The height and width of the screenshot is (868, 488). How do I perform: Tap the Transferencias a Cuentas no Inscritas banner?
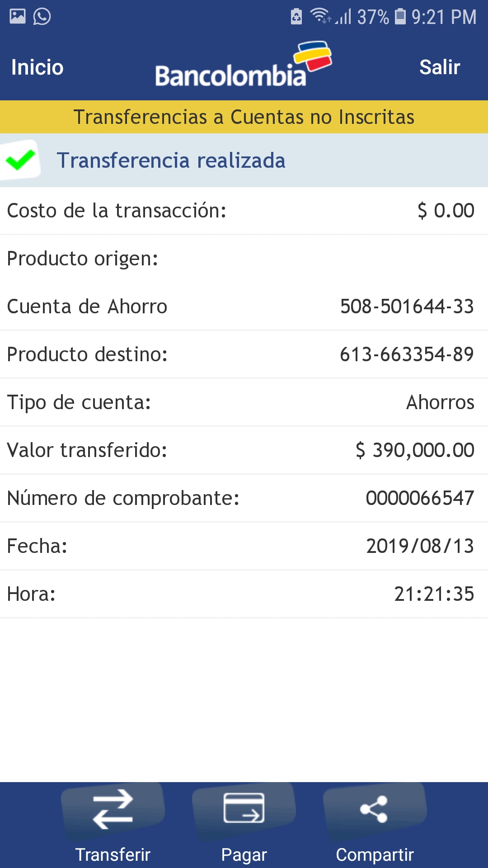[244, 117]
